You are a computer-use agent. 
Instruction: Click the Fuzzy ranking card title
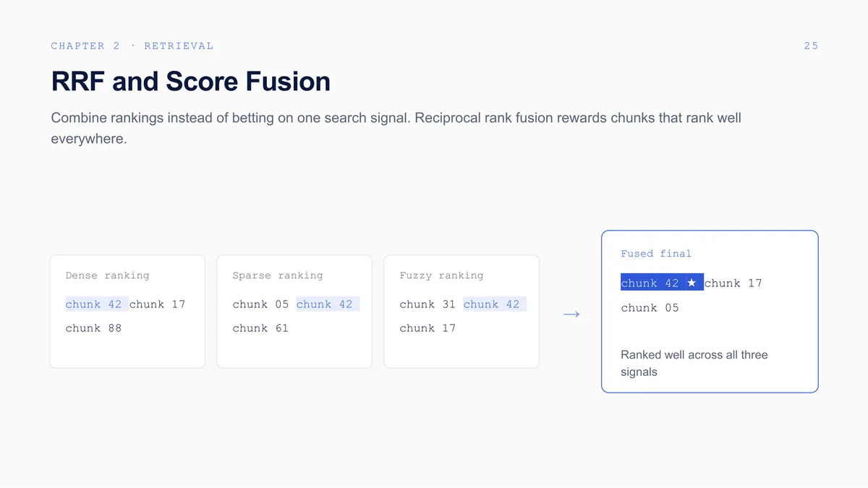[441, 275]
